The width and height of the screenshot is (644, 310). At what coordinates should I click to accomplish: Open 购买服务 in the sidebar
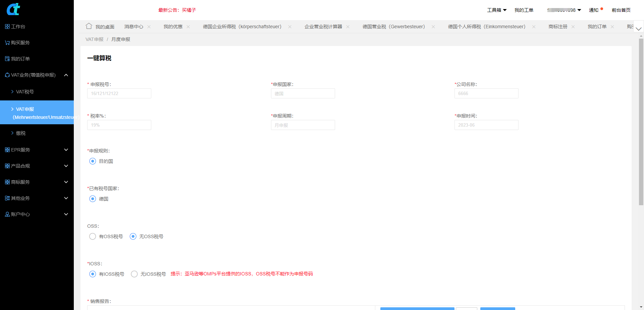pos(37,43)
